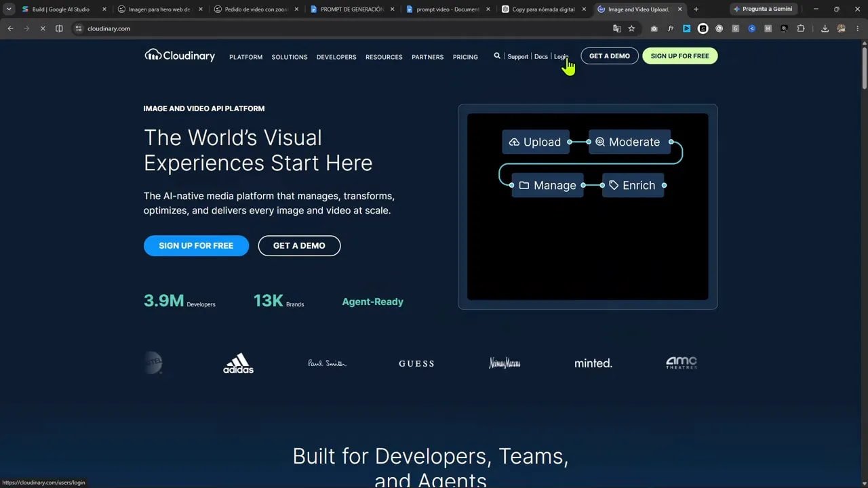
Task: Expand the Solutions navigation menu
Action: click(x=290, y=57)
